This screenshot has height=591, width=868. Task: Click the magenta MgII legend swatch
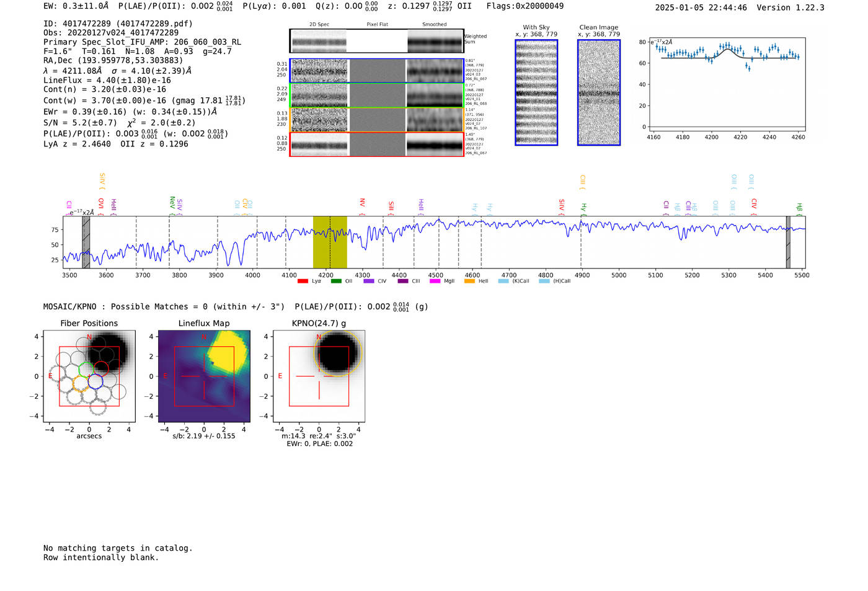[435, 281]
